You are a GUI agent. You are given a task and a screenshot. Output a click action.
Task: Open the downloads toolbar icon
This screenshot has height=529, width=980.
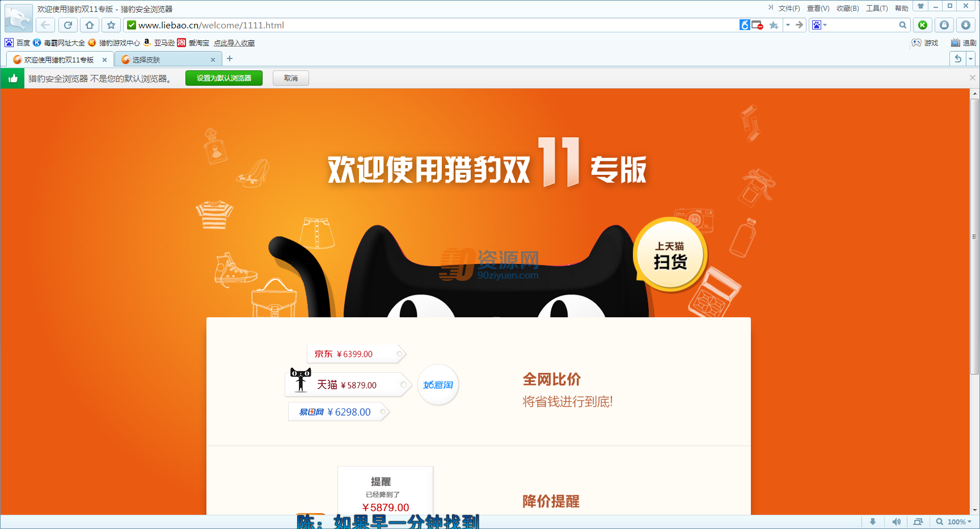click(x=966, y=25)
